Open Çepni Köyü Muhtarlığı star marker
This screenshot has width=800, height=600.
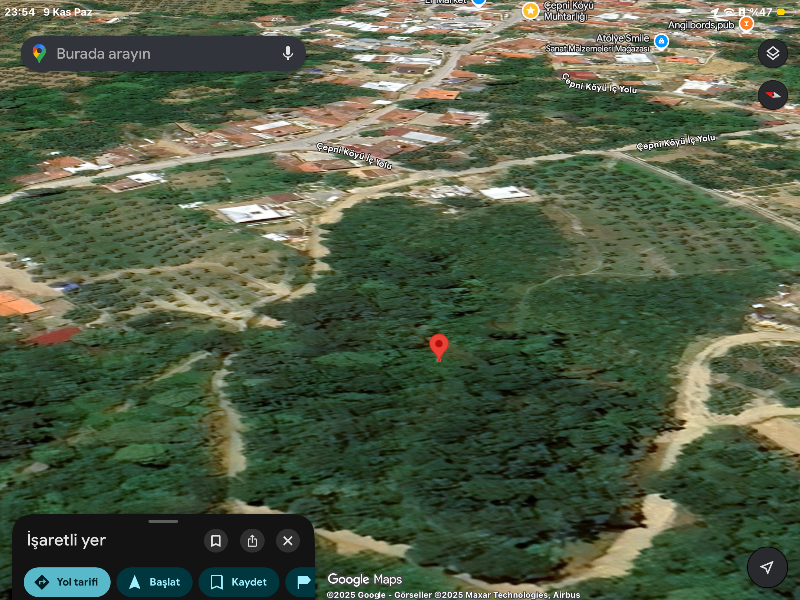[530, 10]
